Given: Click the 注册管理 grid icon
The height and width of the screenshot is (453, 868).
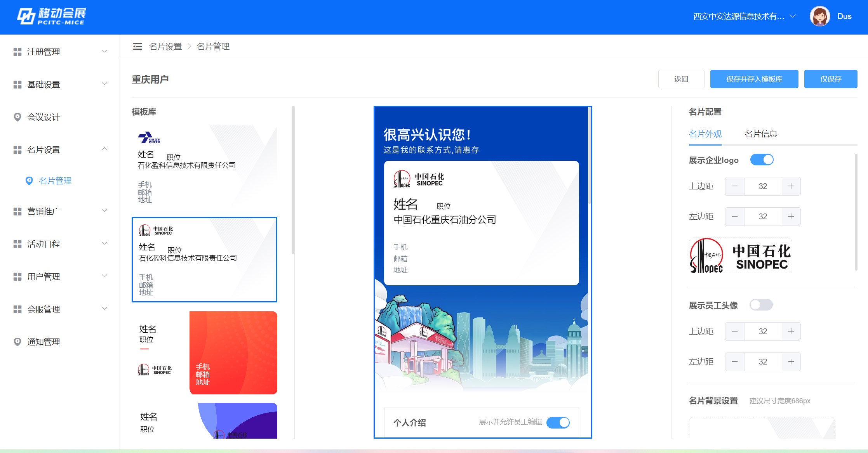Looking at the screenshot, I should [17, 52].
